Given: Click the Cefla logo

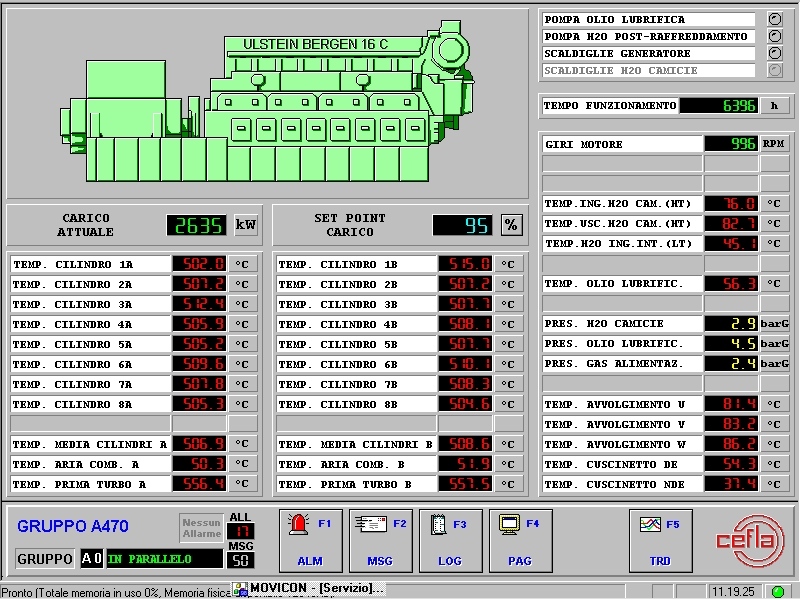Looking at the screenshot, I should [749, 541].
